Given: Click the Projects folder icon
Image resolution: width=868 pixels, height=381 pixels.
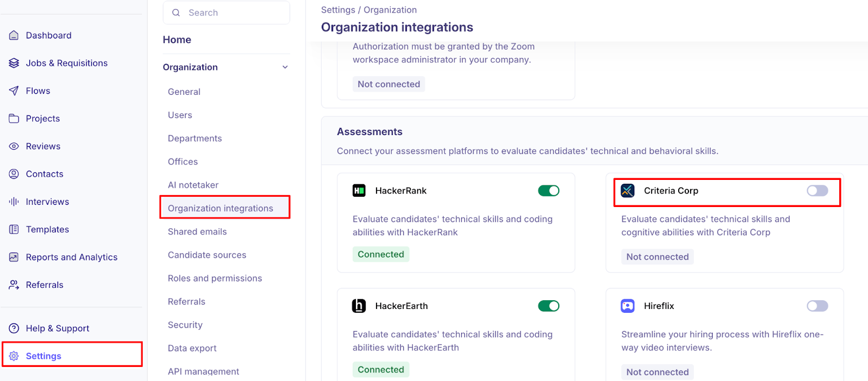Looking at the screenshot, I should 14,118.
